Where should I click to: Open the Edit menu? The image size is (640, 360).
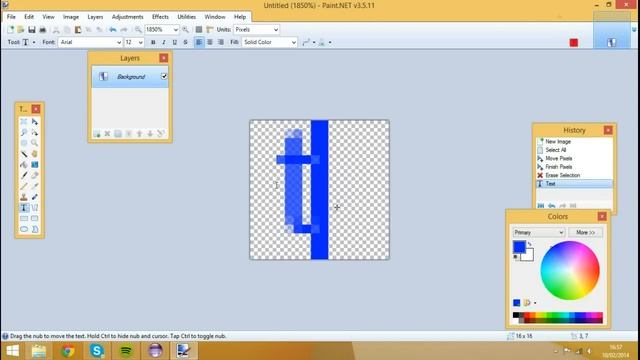[x=29, y=17]
